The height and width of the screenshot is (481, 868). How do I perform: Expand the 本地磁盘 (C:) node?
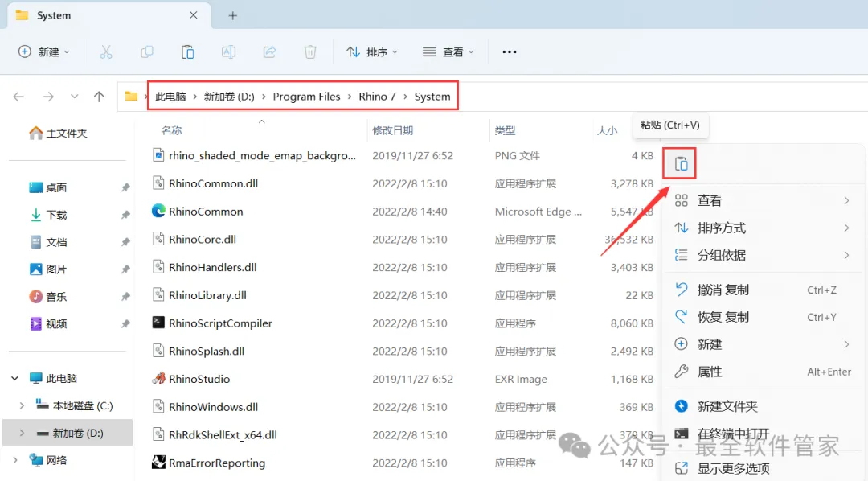click(23, 405)
